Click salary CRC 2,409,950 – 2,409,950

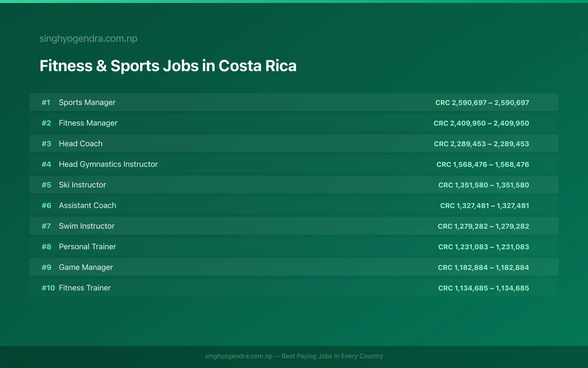(481, 123)
